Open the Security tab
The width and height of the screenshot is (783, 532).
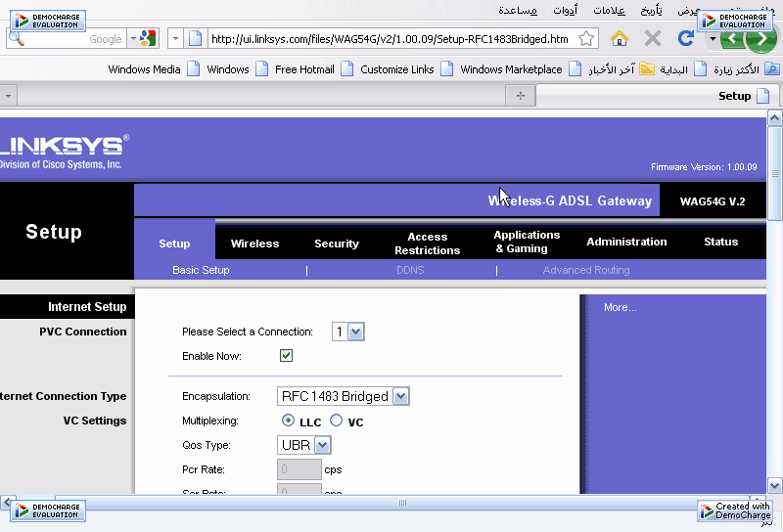click(337, 244)
